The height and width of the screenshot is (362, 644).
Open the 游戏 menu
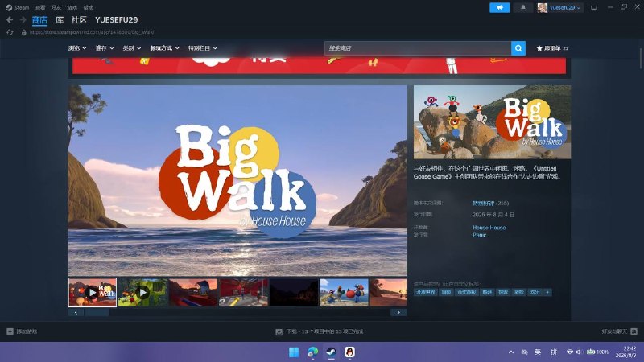pos(72,7)
